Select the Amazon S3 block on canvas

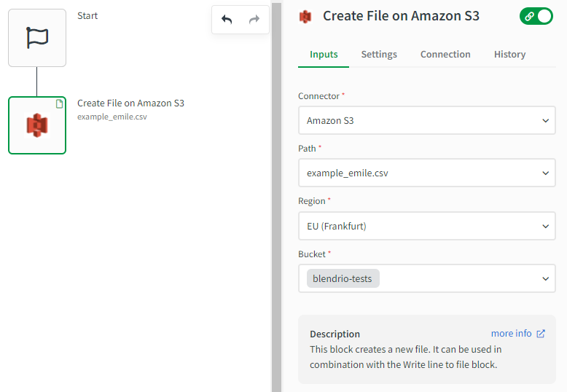pos(37,125)
